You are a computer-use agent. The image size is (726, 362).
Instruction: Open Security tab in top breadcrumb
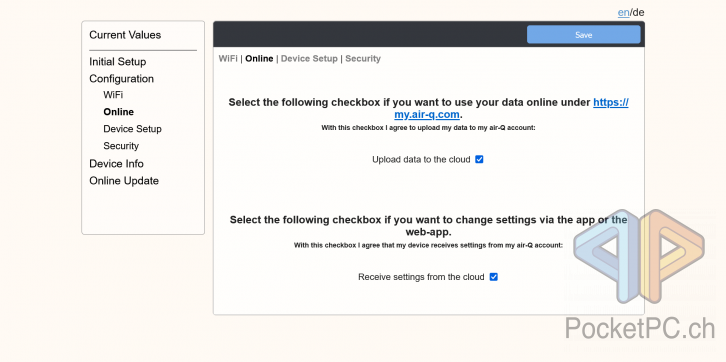click(363, 58)
